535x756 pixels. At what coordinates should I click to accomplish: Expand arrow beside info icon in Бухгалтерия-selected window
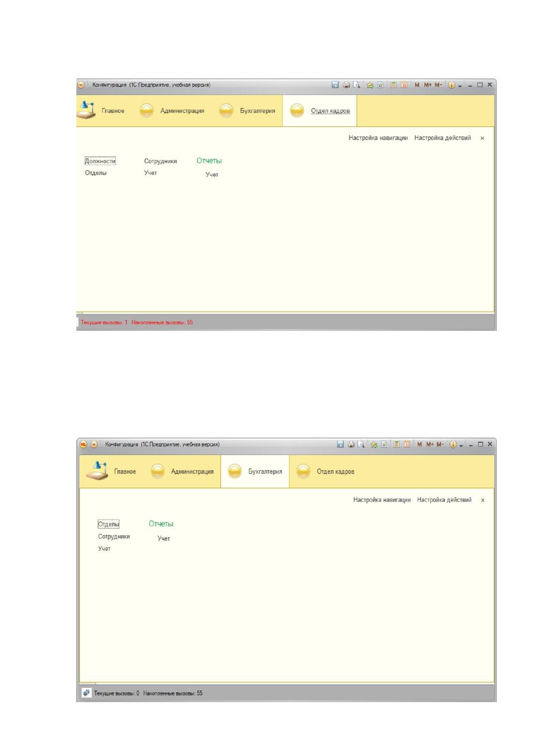point(461,445)
